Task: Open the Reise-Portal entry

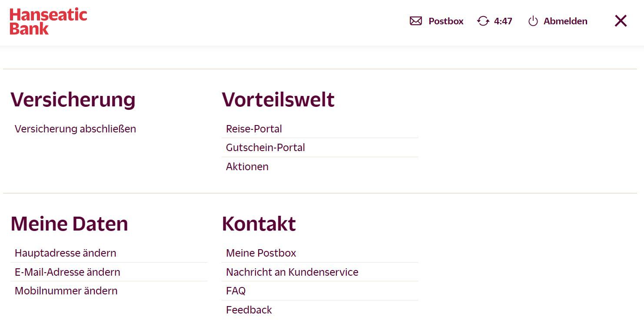Action: (254, 129)
